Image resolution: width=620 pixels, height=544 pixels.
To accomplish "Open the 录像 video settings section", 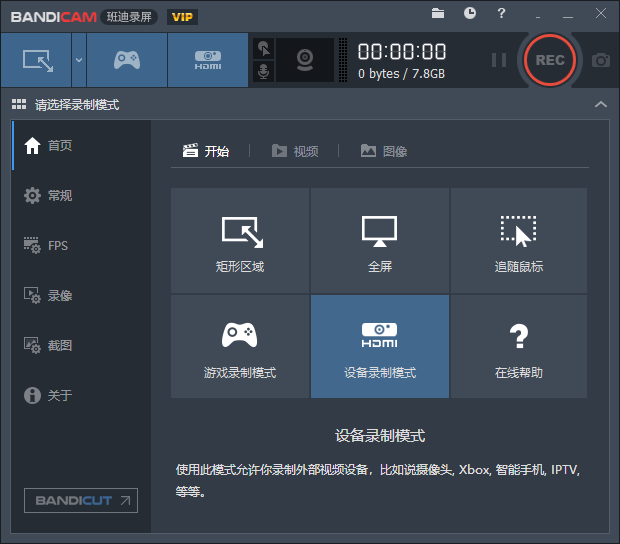I will point(81,295).
